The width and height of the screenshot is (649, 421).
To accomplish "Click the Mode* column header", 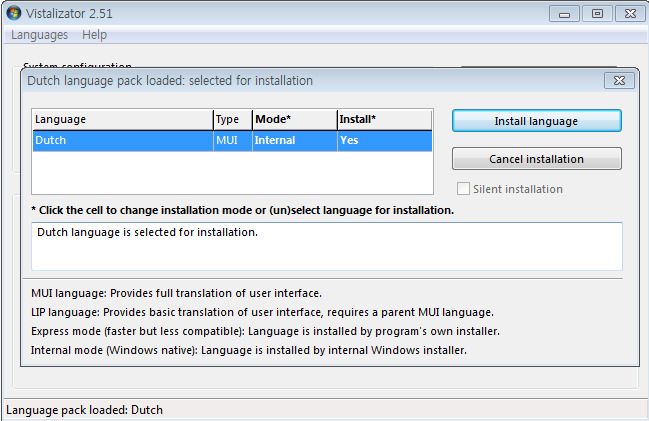I will (295, 120).
